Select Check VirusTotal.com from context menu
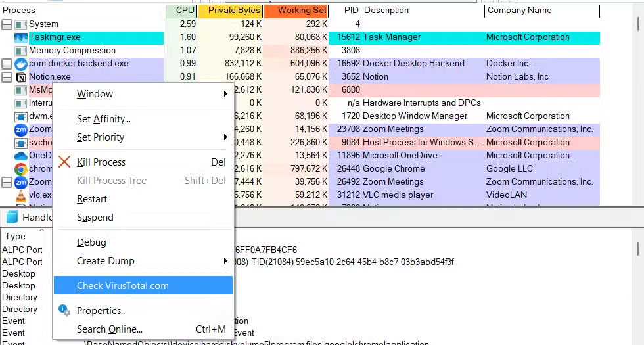This screenshot has height=345, width=644. click(123, 286)
